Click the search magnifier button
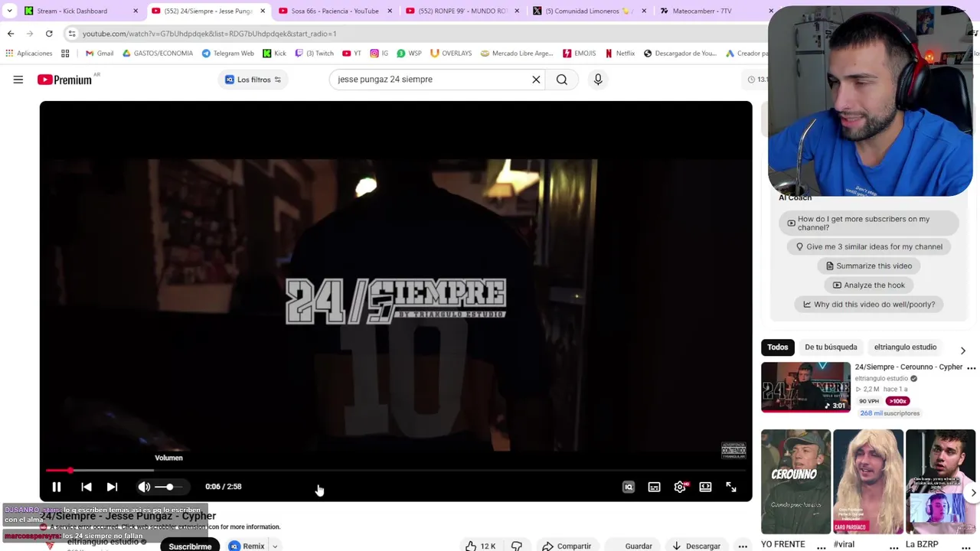This screenshot has height=551, width=980. coord(562,80)
